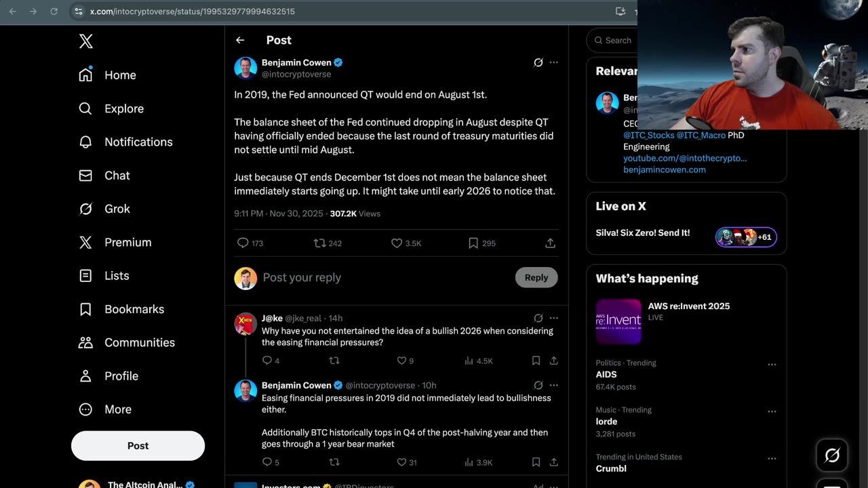Screen dimensions: 868x488
Task: Open the AIDS trending topic
Action: click(606, 374)
